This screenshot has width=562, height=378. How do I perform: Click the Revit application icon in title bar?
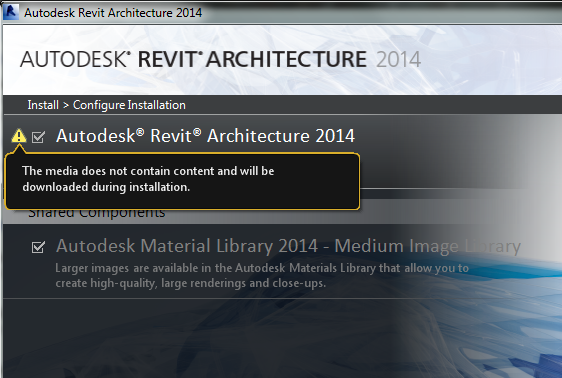[10, 12]
